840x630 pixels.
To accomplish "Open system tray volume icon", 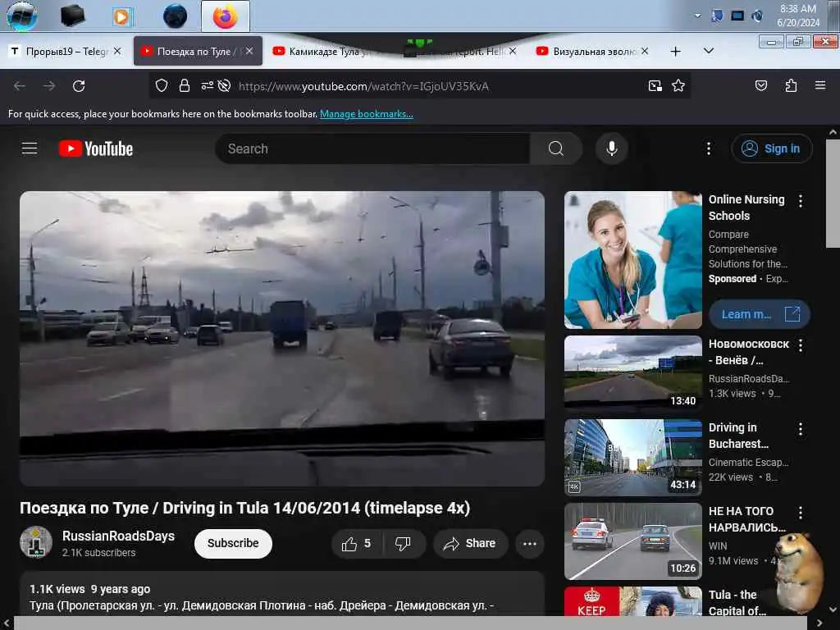I will (x=757, y=16).
